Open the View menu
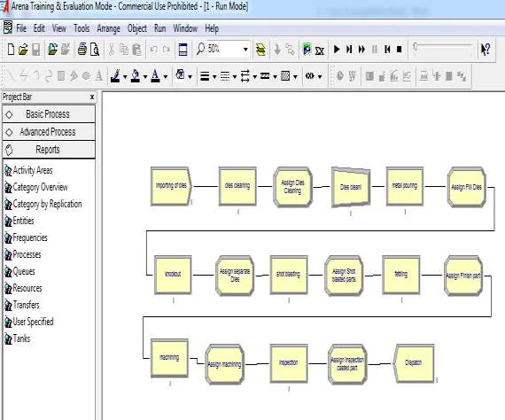 click(x=59, y=28)
